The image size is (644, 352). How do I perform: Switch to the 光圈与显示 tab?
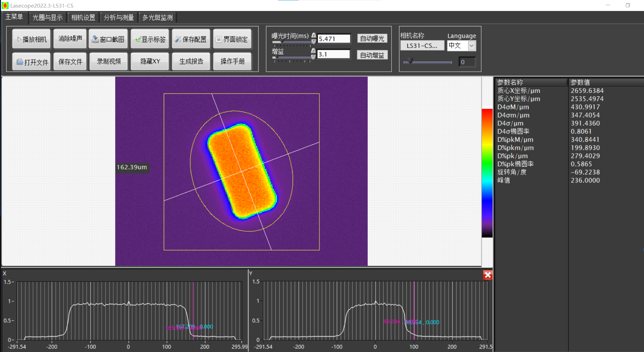point(47,17)
